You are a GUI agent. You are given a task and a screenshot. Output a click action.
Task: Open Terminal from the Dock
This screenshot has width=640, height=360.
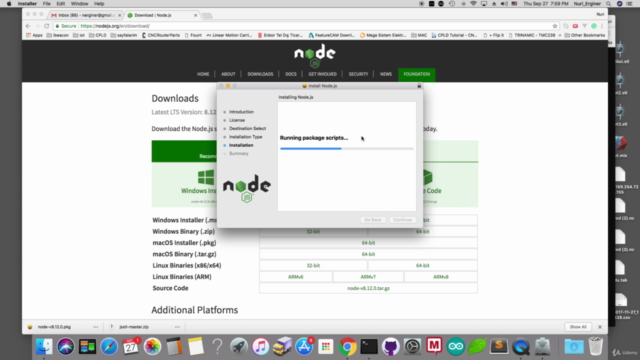pos(369,347)
